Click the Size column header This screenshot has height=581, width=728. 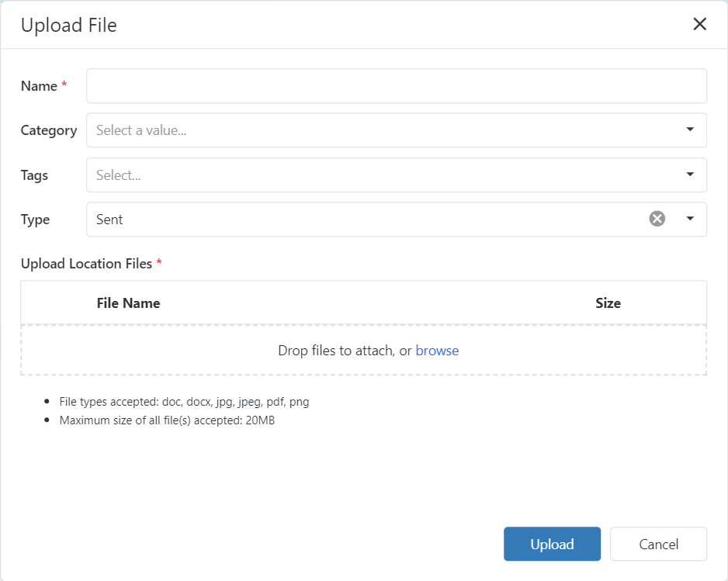click(608, 303)
